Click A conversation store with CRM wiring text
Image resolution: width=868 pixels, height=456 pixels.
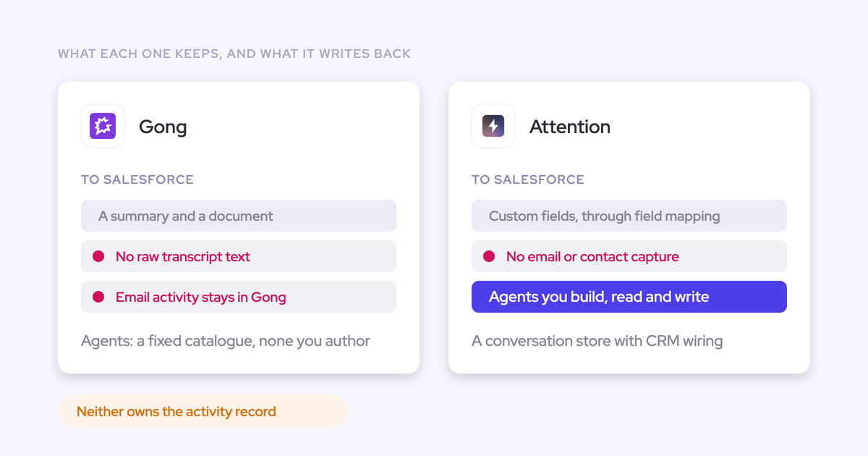[597, 341]
